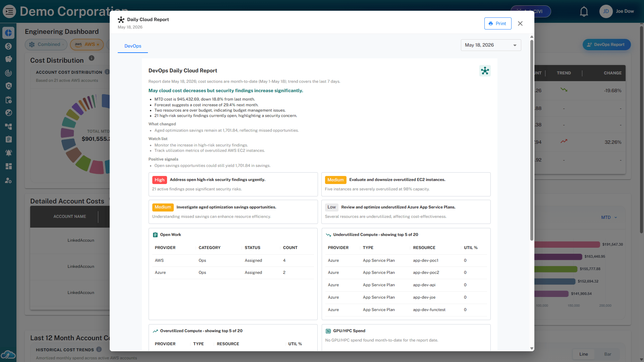Open the dollar cost sidebar icon
644x362 pixels.
pos(8,46)
